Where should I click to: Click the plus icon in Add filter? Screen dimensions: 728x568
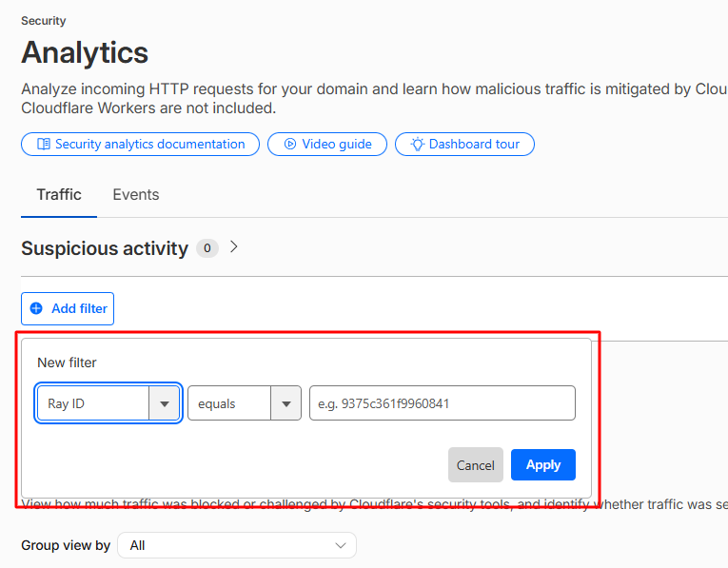(36, 308)
